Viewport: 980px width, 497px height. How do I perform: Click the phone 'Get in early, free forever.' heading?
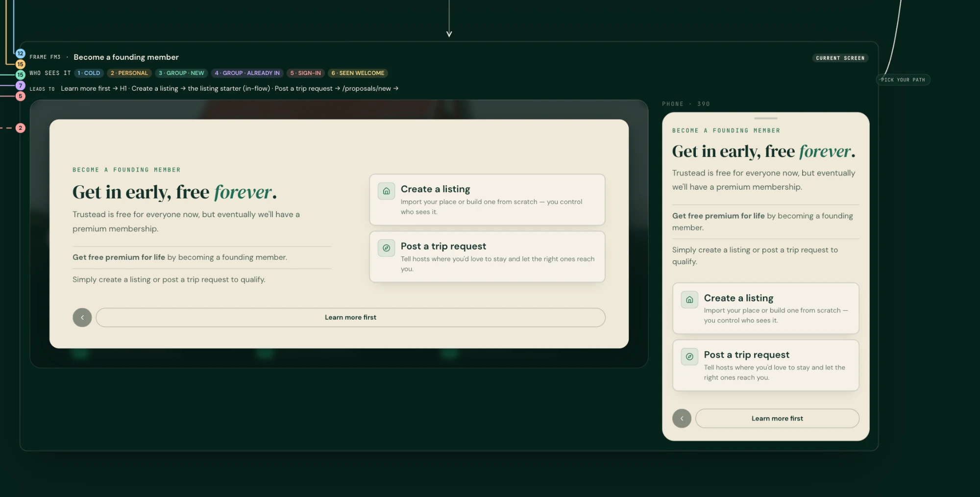point(763,151)
